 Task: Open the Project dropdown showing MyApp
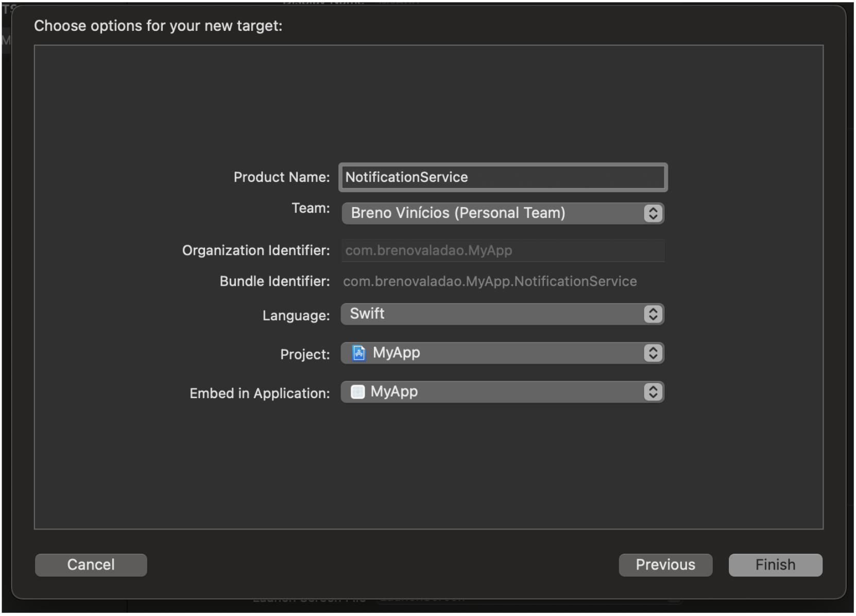503,353
